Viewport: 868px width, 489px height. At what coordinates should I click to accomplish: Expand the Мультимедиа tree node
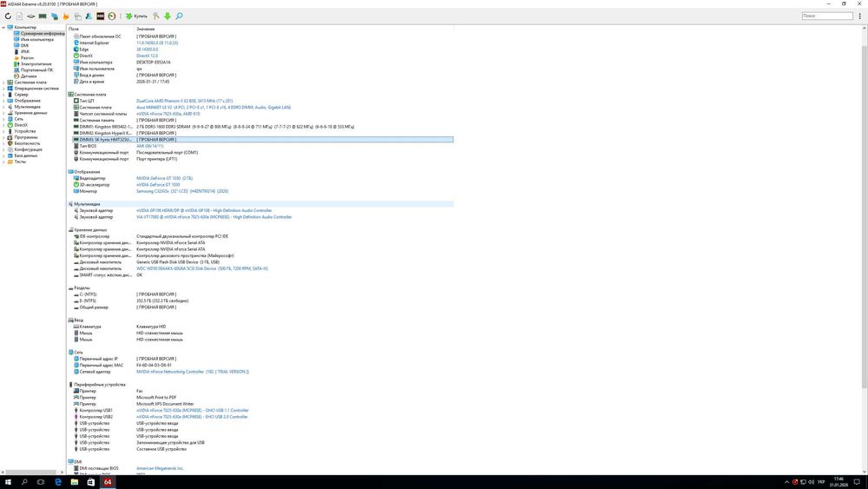tap(3, 106)
